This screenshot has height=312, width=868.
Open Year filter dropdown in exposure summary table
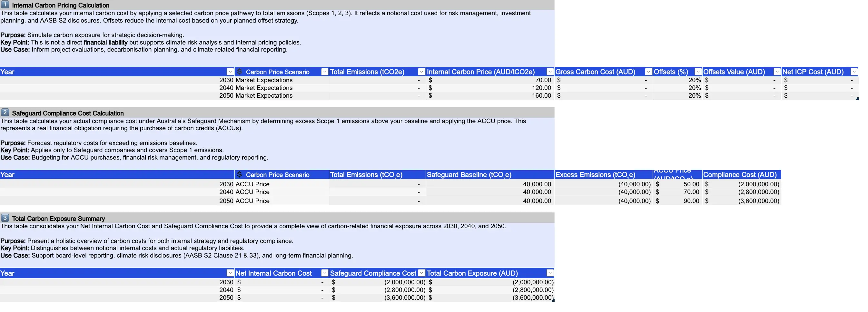tap(230, 273)
